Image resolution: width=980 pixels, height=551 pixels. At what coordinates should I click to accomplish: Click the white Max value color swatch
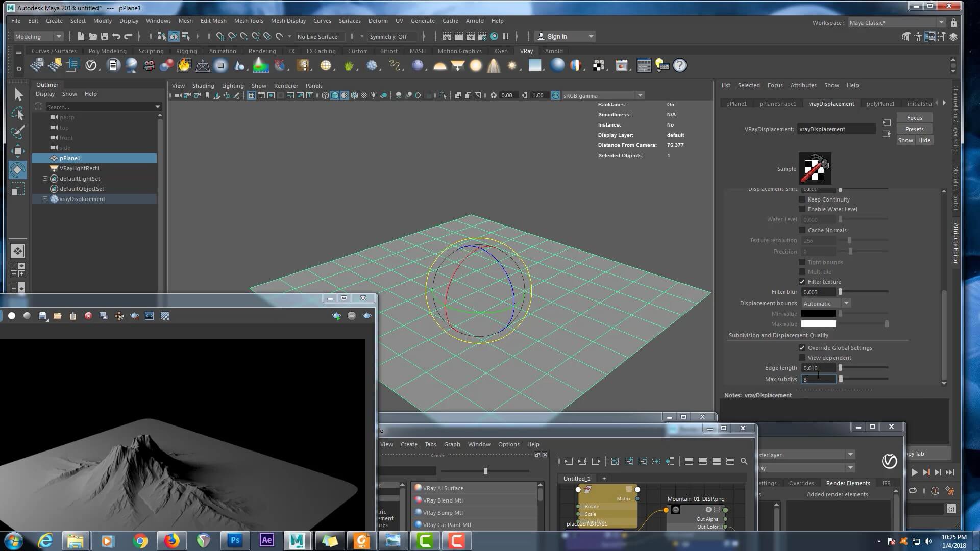coord(818,324)
